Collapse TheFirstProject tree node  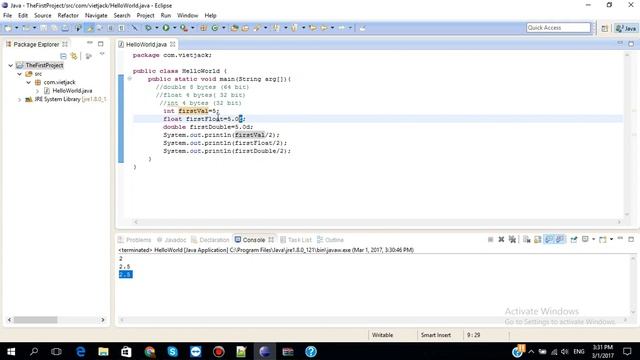tap(11, 65)
